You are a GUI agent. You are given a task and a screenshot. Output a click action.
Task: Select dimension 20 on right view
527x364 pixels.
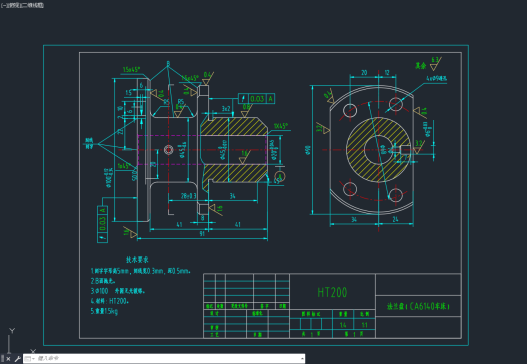pyautogui.click(x=364, y=72)
